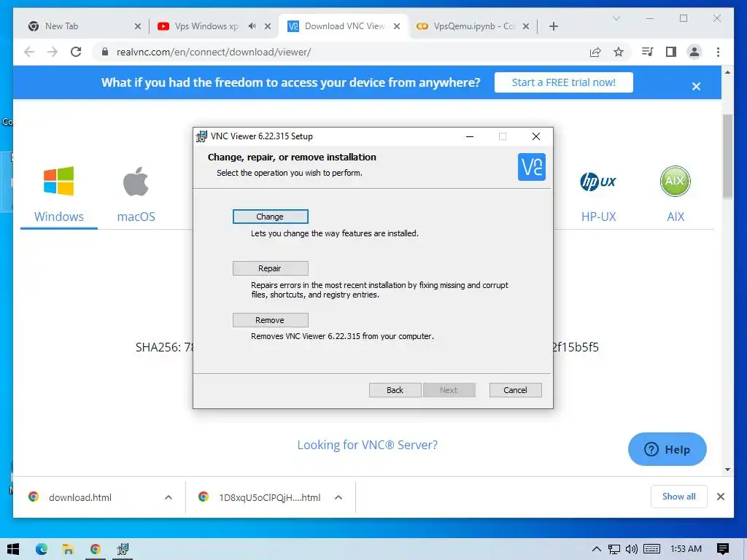Open Microsoft Edge from taskbar
The width and height of the screenshot is (747, 560).
point(42,549)
